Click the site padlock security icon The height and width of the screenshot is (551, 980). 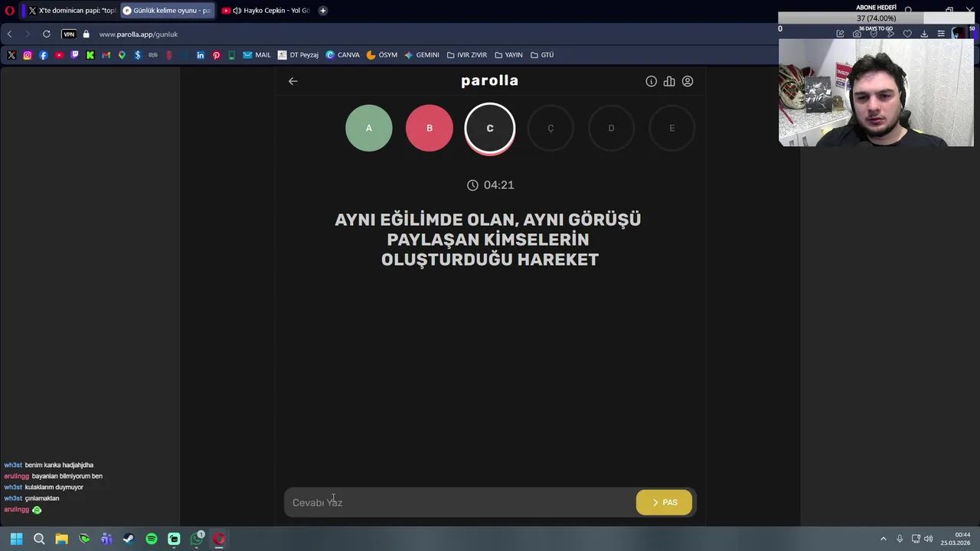click(x=86, y=34)
